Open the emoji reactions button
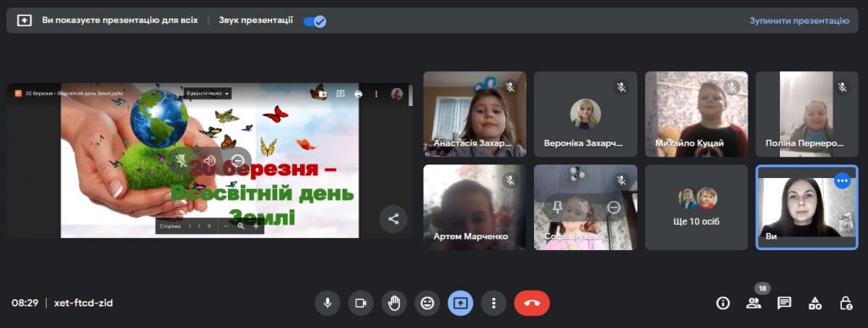 427,303
